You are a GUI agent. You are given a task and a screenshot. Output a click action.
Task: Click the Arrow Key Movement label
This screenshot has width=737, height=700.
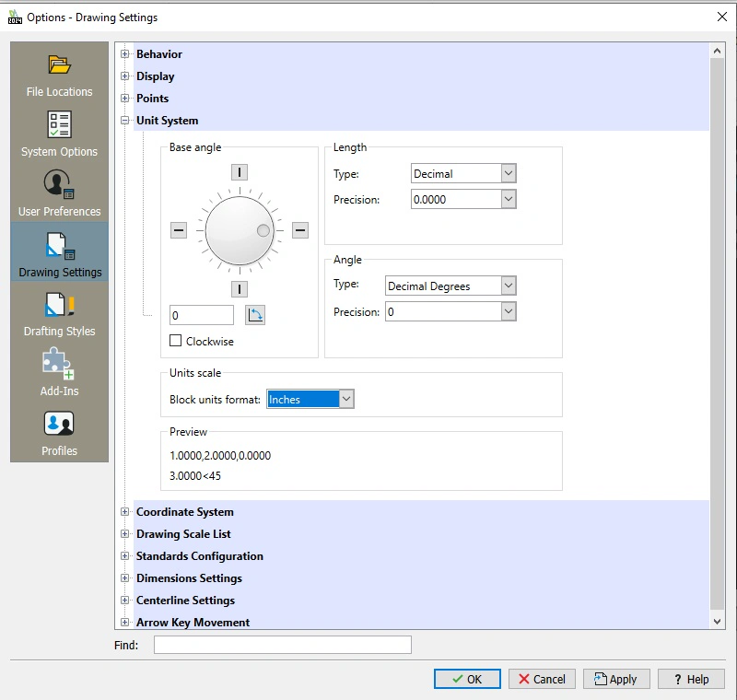click(193, 622)
